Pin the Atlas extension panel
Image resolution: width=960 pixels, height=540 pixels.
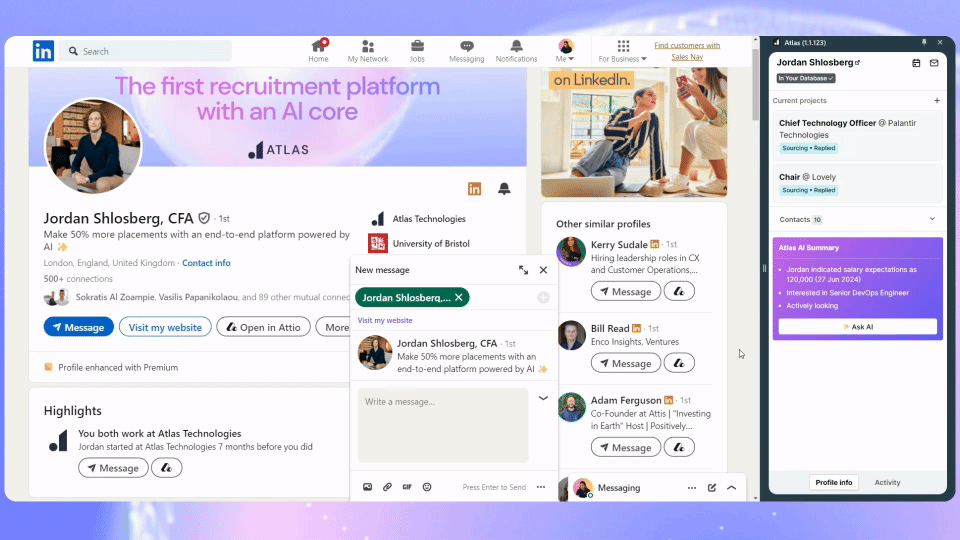[x=923, y=43]
